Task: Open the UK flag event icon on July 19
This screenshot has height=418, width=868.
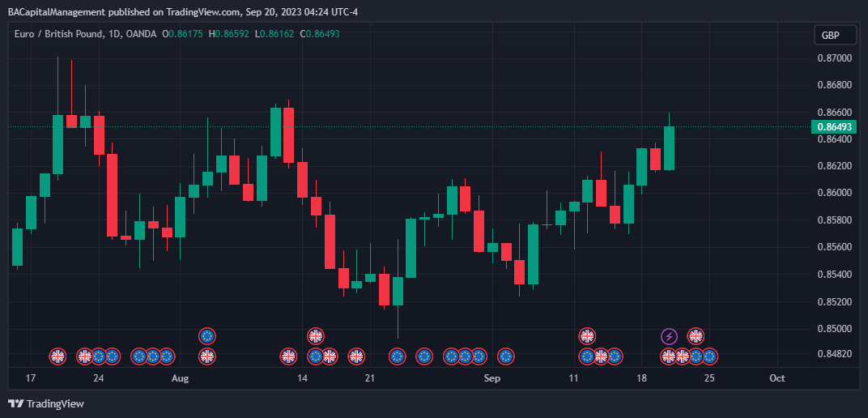Action: tap(57, 356)
